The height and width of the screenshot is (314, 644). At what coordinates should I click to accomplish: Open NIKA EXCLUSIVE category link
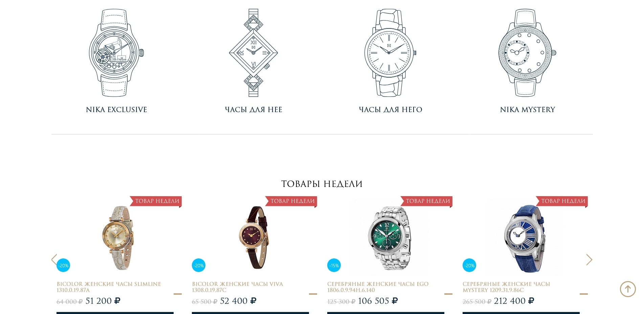(116, 110)
